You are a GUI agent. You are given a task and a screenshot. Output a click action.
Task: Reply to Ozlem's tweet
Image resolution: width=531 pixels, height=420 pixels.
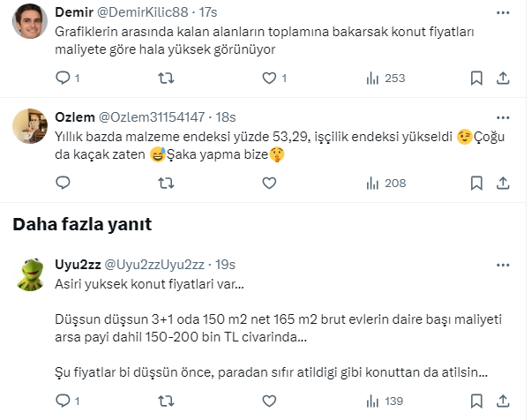point(63,183)
